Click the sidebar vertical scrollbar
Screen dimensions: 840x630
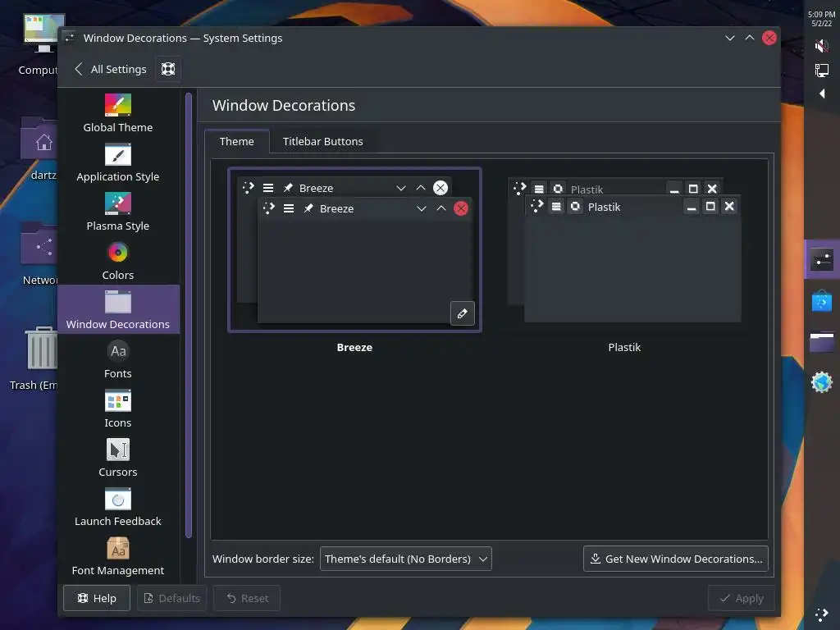tap(189, 315)
